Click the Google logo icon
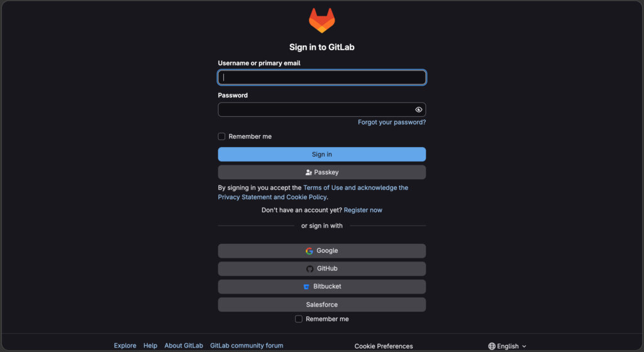The image size is (644, 352). (309, 251)
